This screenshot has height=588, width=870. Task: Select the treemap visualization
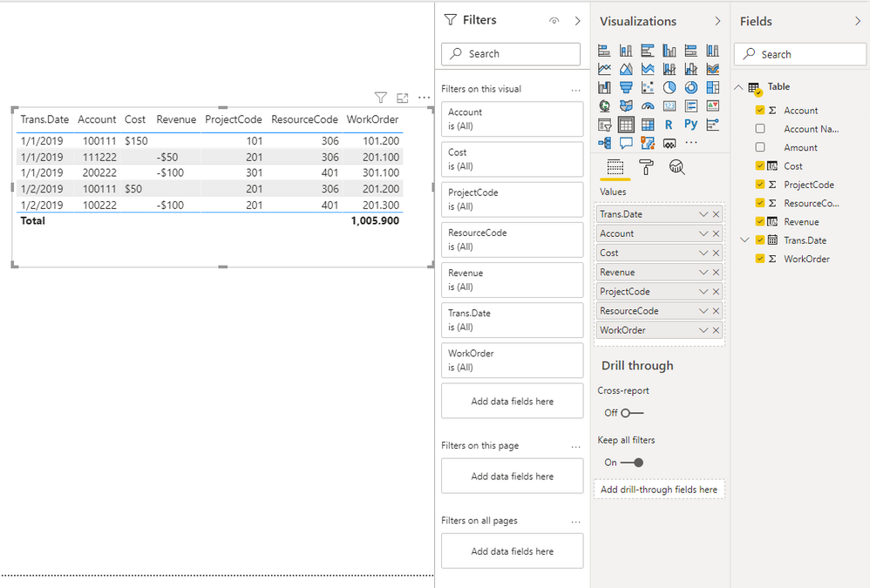click(712, 88)
